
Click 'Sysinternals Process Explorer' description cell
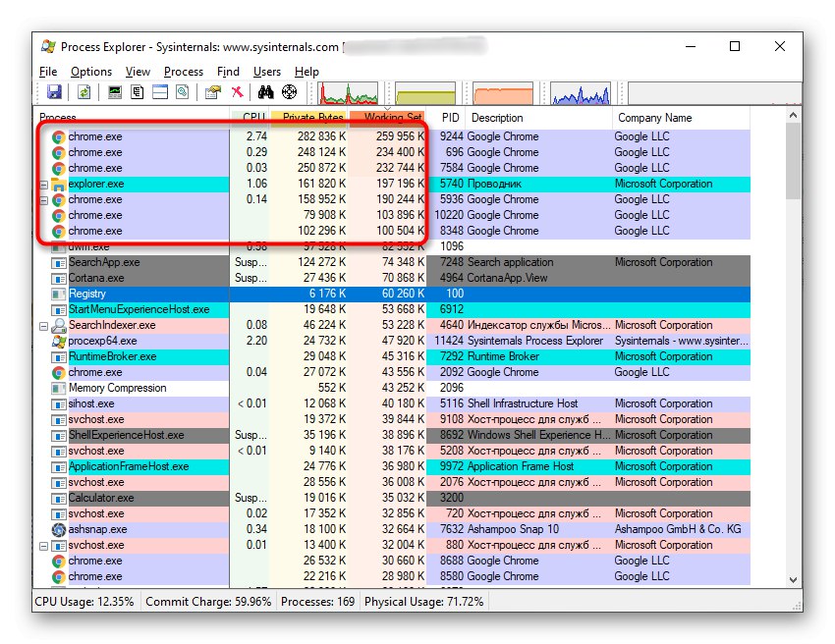534,342
